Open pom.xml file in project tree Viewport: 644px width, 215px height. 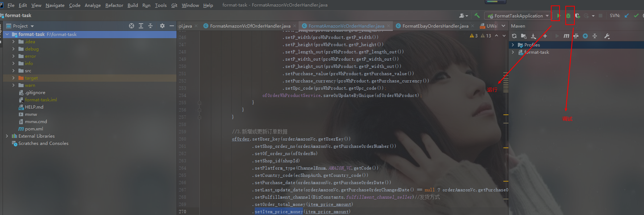click(x=34, y=129)
